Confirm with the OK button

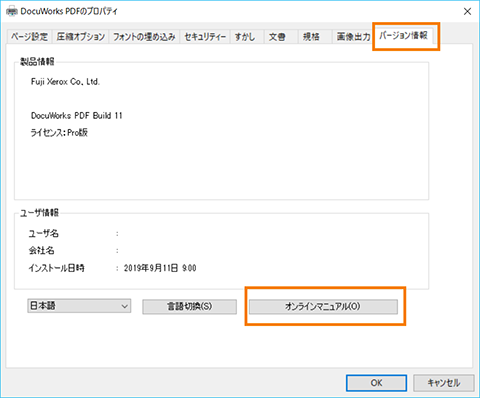click(x=376, y=383)
